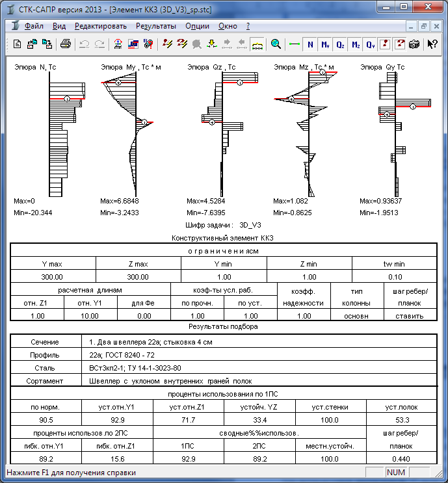
Task: Restore the inner document window
Action: 423,26
